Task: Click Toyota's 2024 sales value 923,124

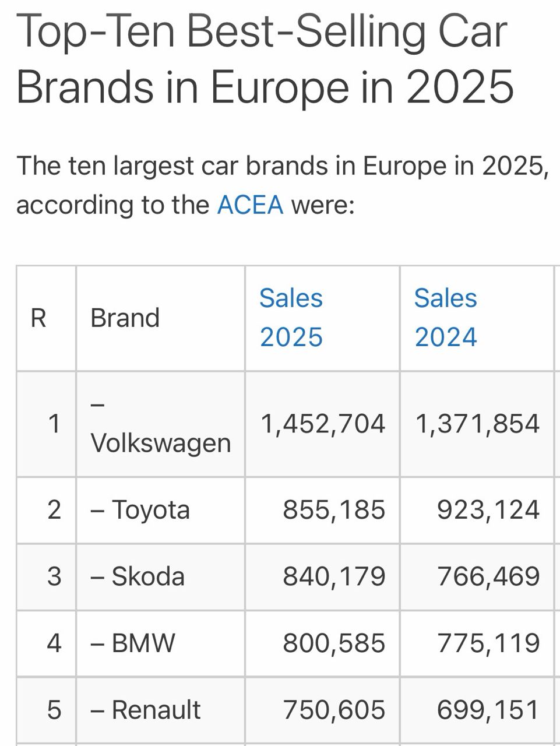Action: click(x=488, y=510)
